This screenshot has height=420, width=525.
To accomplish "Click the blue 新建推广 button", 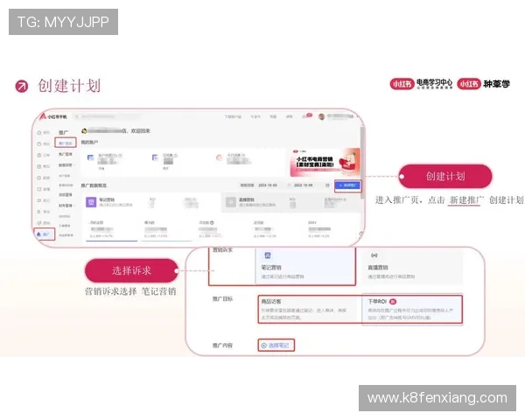I will point(348,185).
